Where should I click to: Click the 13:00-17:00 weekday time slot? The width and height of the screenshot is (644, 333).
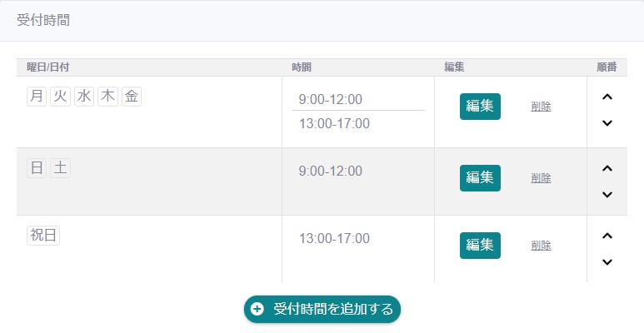[334, 124]
